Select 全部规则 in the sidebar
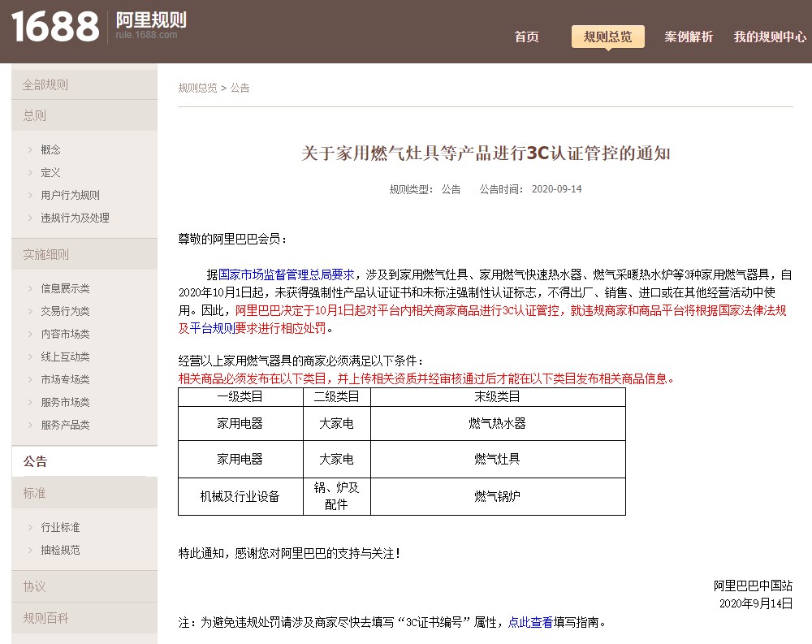812x644 pixels. (x=84, y=84)
